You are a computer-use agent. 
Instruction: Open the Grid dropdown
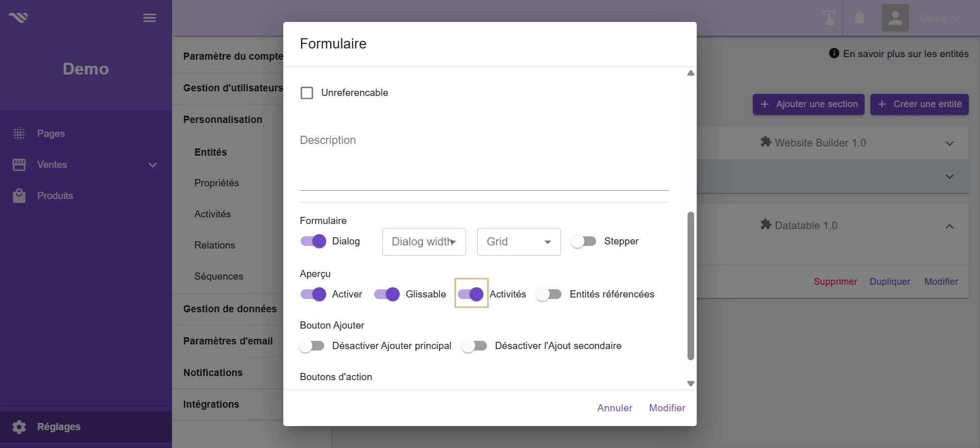coord(519,242)
